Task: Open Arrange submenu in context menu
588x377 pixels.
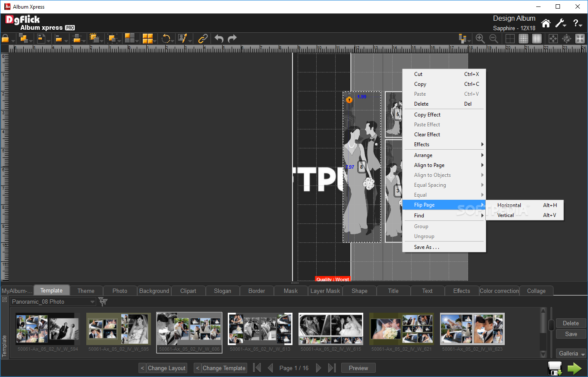Action: click(444, 155)
